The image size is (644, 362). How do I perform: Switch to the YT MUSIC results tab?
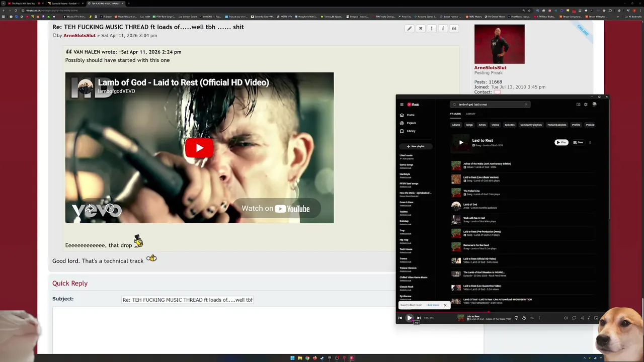click(455, 114)
